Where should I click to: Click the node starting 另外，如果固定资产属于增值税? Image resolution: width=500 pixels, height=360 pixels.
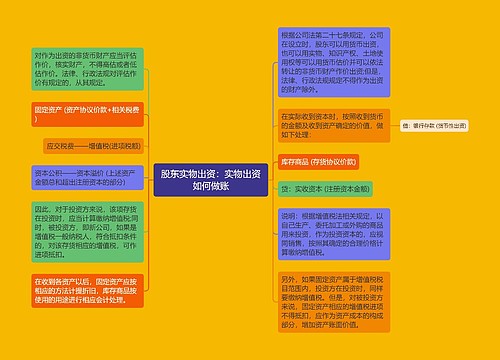tap(334, 302)
